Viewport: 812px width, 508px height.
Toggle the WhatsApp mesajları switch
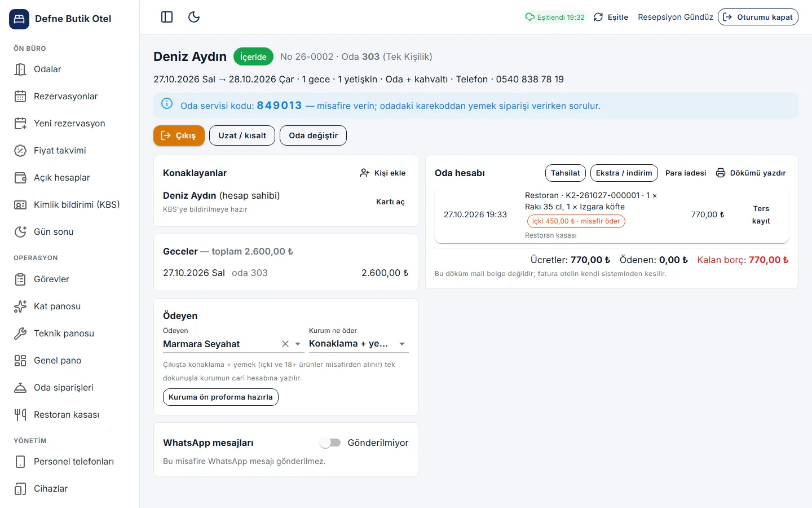click(x=330, y=443)
